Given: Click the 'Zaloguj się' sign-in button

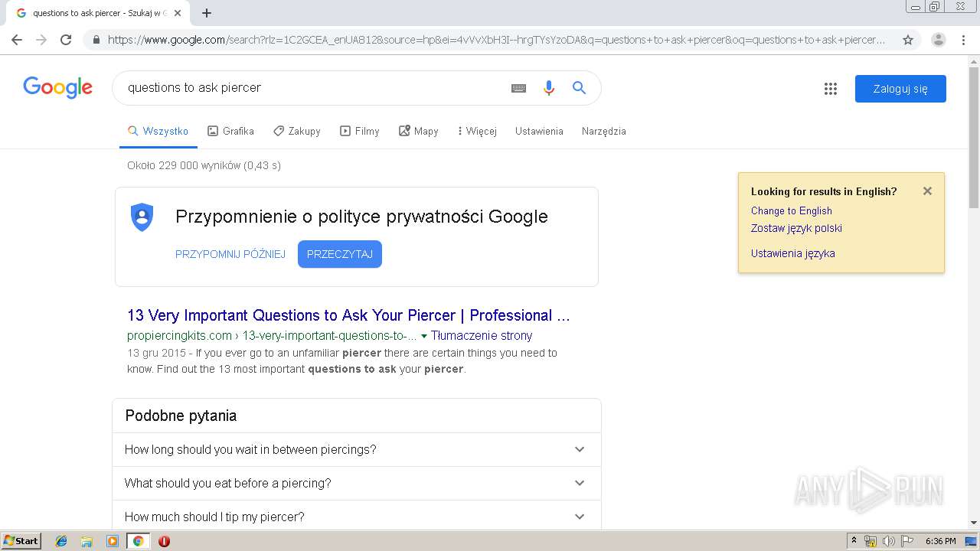Looking at the screenshot, I should pos(900,89).
